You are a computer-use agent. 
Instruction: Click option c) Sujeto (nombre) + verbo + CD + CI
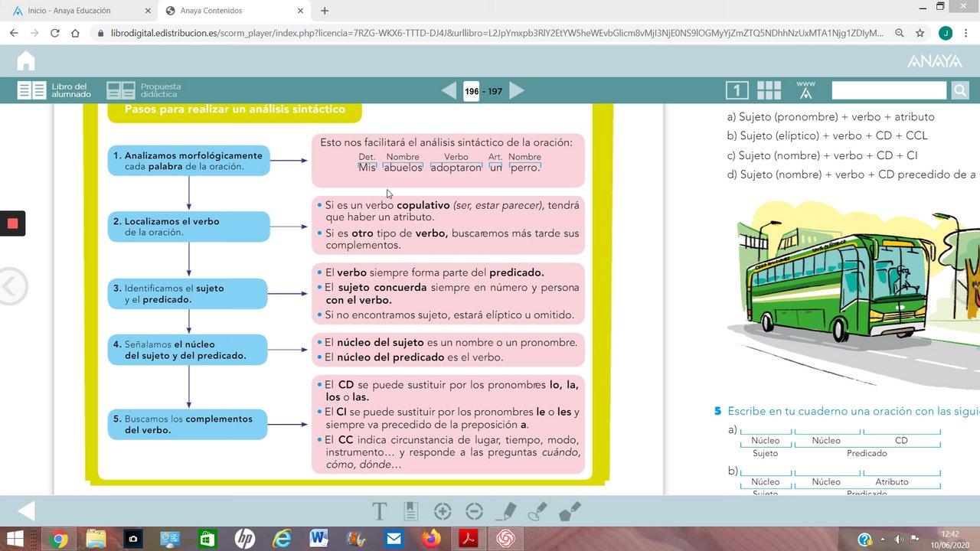pyautogui.click(x=822, y=155)
